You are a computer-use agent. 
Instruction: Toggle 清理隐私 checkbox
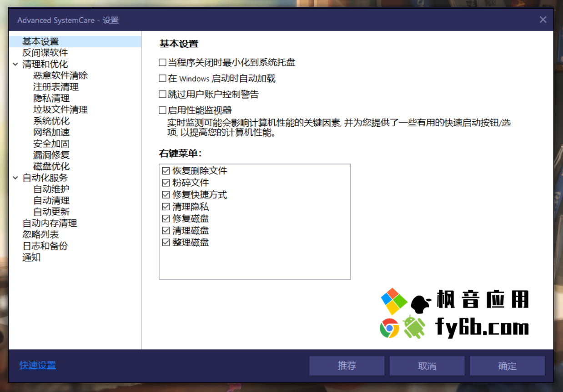pos(166,207)
